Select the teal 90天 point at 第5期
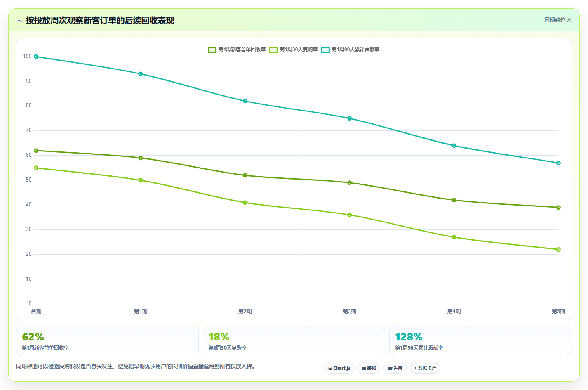Viewport: 588px width, 390px height. [x=558, y=163]
